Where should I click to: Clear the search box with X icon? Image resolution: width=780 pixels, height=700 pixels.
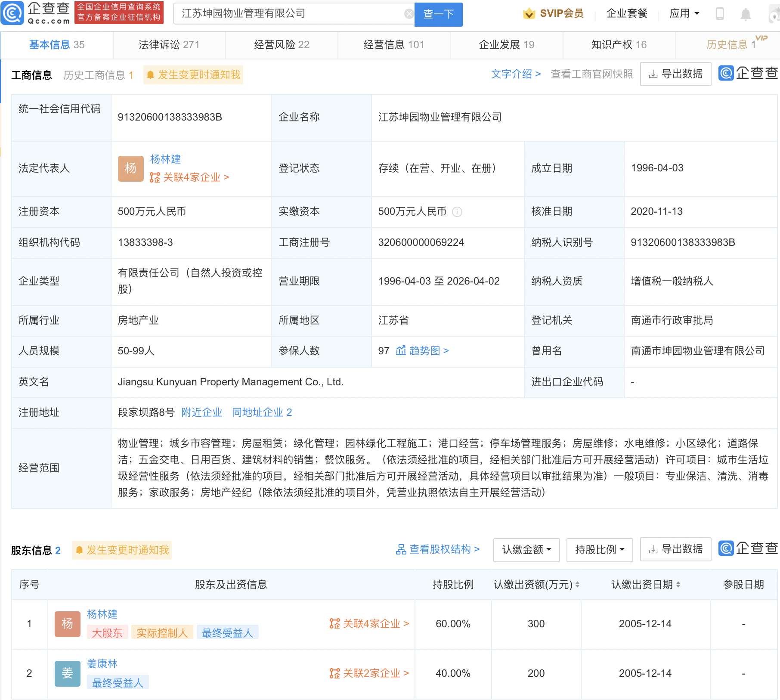click(409, 14)
